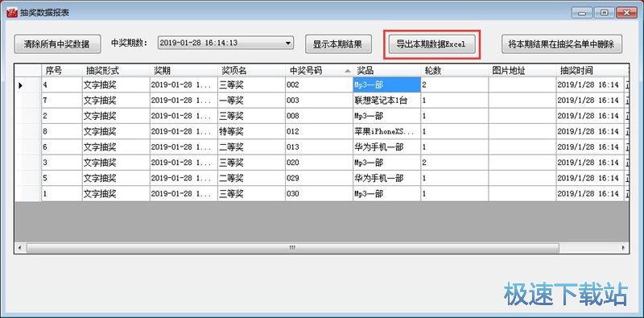Viewport: 644px width, 318px height.
Task: Click 二等奖 cell in the 029 row
Action: (x=251, y=178)
